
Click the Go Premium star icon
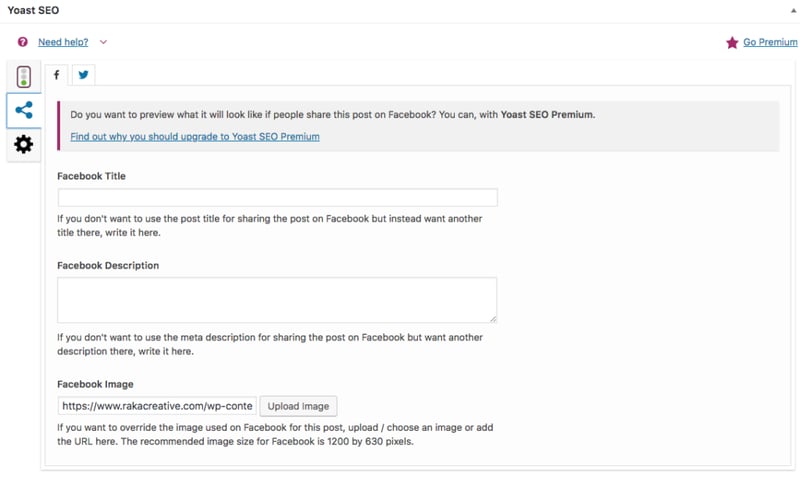click(732, 42)
